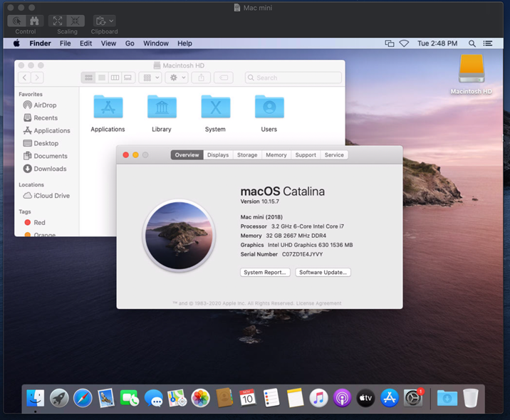
Task: Open the Action gear dropdown menu
Action: coord(175,78)
